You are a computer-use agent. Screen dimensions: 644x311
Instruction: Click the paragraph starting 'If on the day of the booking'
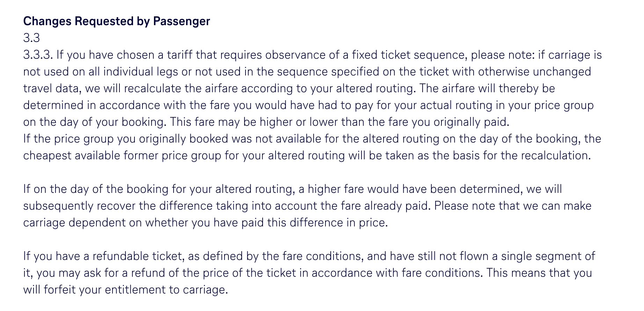pos(307,206)
